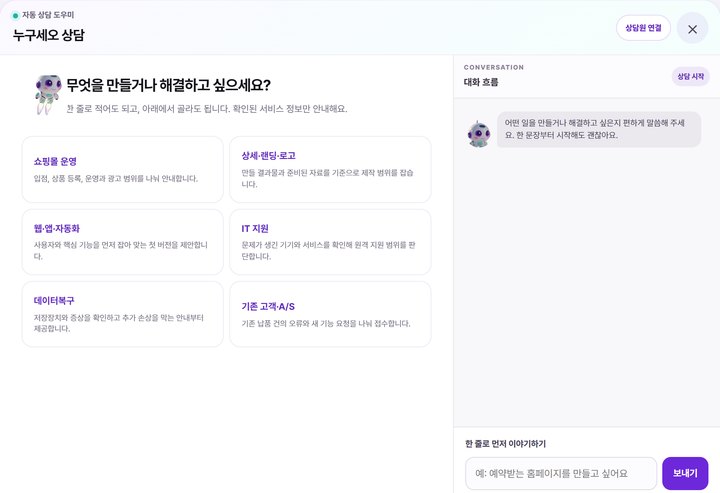
Task: Click the robot avatar in conversation panel
Action: pyautogui.click(x=478, y=134)
